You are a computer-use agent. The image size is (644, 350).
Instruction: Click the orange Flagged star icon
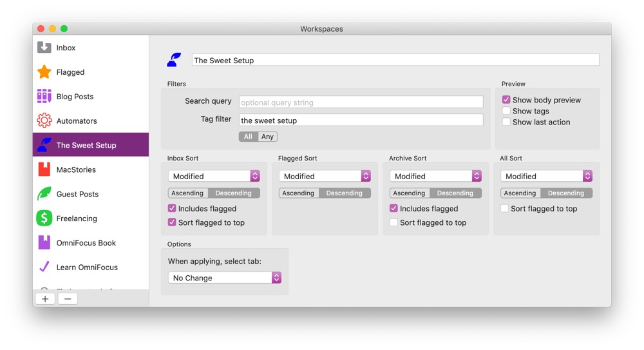[44, 72]
